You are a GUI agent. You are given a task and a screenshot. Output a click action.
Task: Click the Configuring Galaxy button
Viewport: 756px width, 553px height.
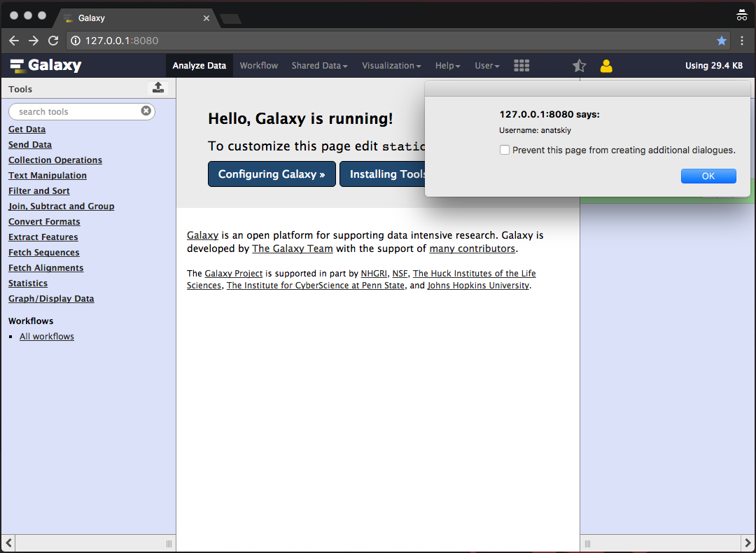tap(272, 174)
